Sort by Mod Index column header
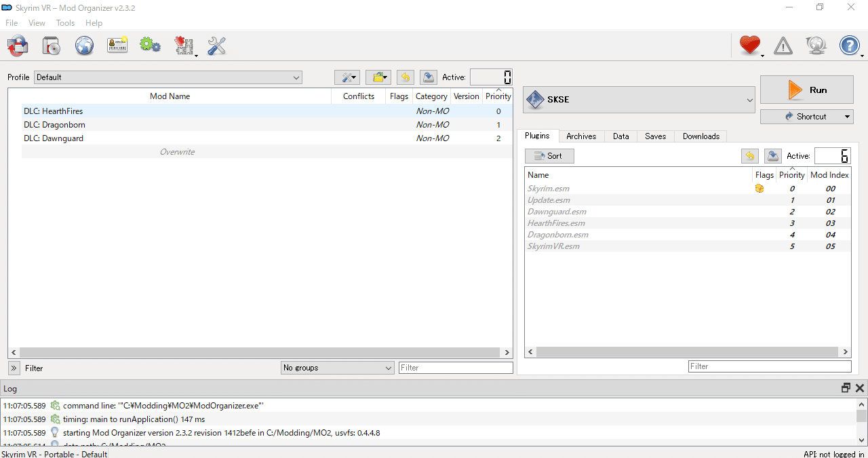The width and height of the screenshot is (868, 458). pos(829,175)
